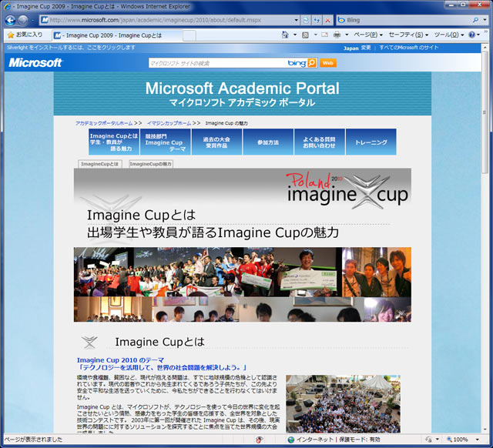493x448 pixels.
Task: Click the orange Web button
Action: coord(328,63)
